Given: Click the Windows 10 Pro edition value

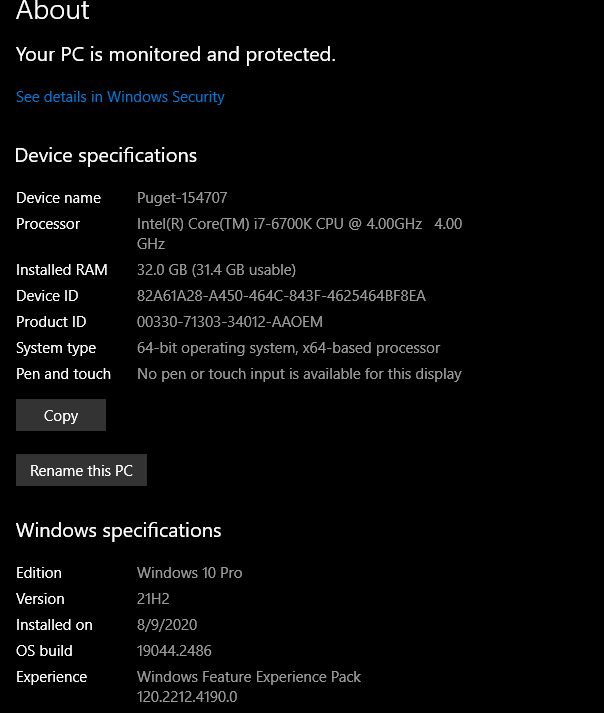Looking at the screenshot, I should (189, 573).
